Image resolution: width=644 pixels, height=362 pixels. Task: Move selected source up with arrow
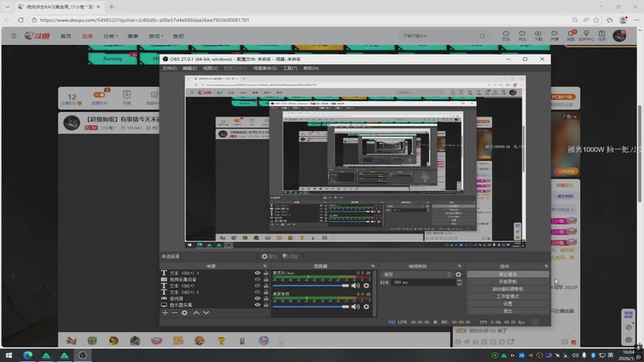[x=196, y=313]
